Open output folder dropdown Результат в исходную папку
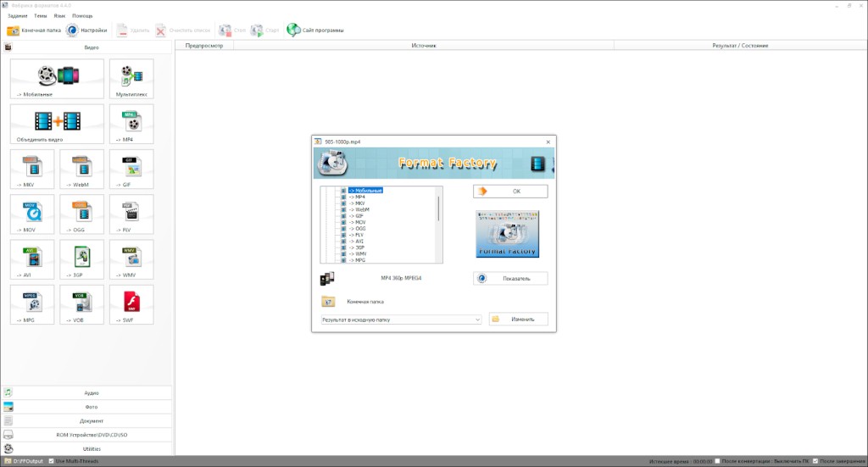This screenshot has height=467, width=868. (401, 320)
